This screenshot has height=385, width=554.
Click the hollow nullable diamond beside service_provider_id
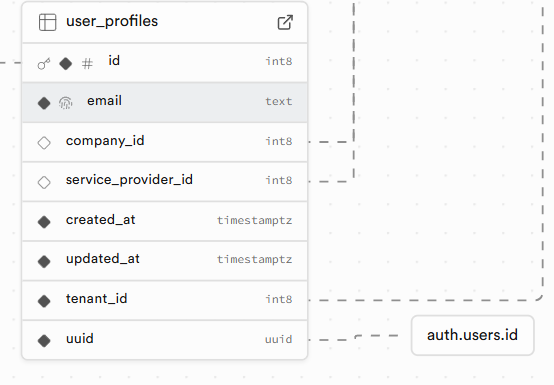(x=44, y=182)
